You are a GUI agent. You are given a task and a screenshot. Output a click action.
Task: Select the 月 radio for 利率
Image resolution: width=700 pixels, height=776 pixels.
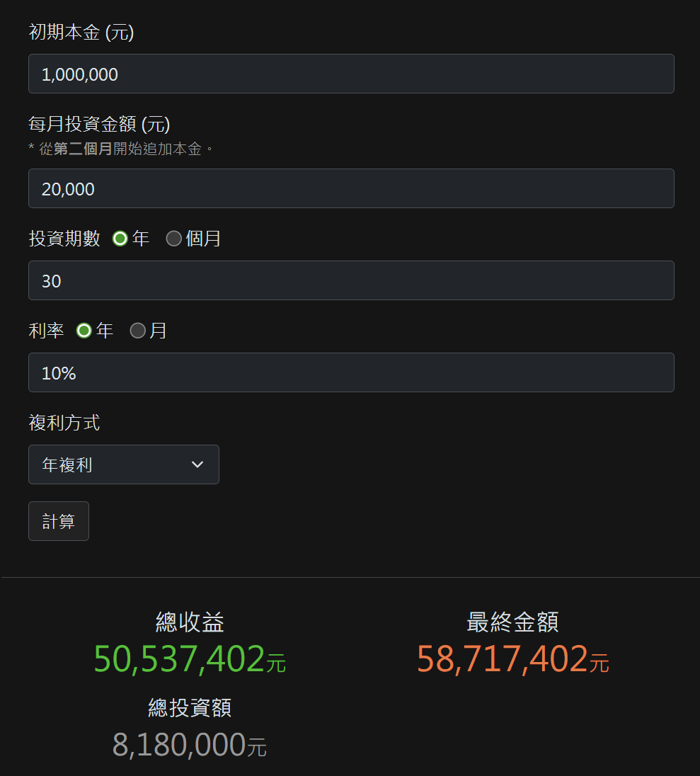tap(137, 330)
